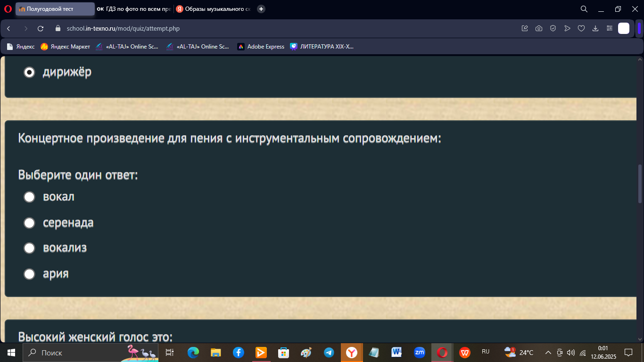The image size is (644, 362).
Task: Open File Explorer from the taskbar
Action: point(215,353)
